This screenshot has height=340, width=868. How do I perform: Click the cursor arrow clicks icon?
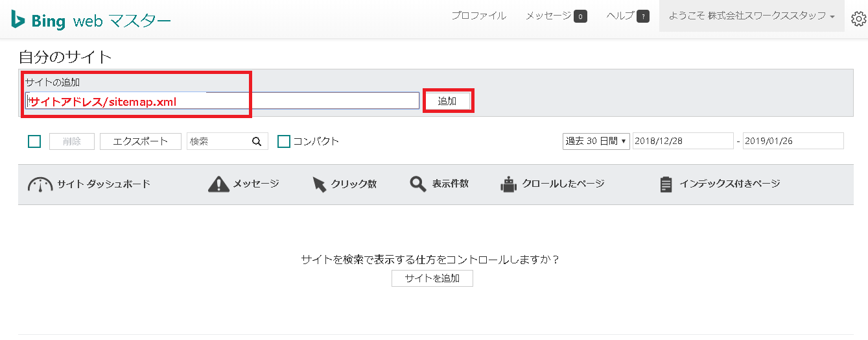pyautogui.click(x=320, y=184)
